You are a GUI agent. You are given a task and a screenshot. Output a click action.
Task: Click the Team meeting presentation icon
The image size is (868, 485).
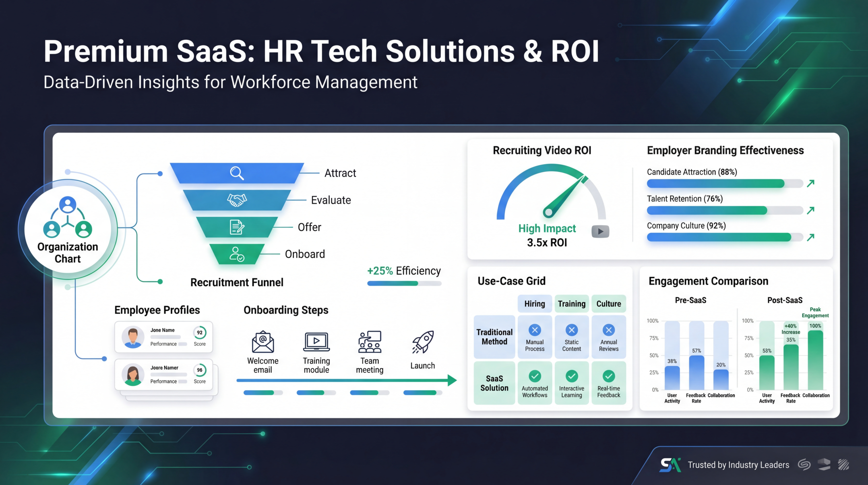click(x=370, y=342)
